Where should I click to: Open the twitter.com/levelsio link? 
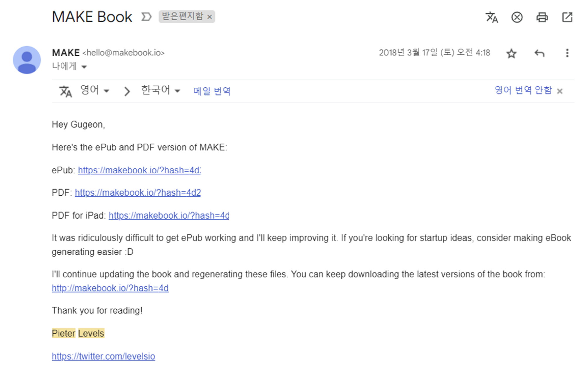[103, 356]
